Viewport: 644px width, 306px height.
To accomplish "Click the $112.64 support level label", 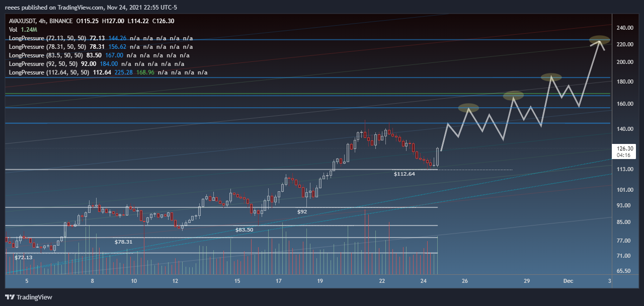I will 404,174.
